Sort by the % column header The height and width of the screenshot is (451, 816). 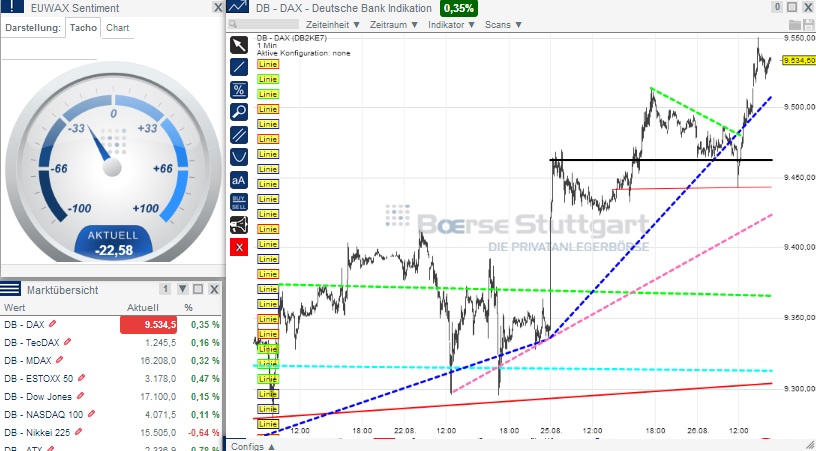188,307
